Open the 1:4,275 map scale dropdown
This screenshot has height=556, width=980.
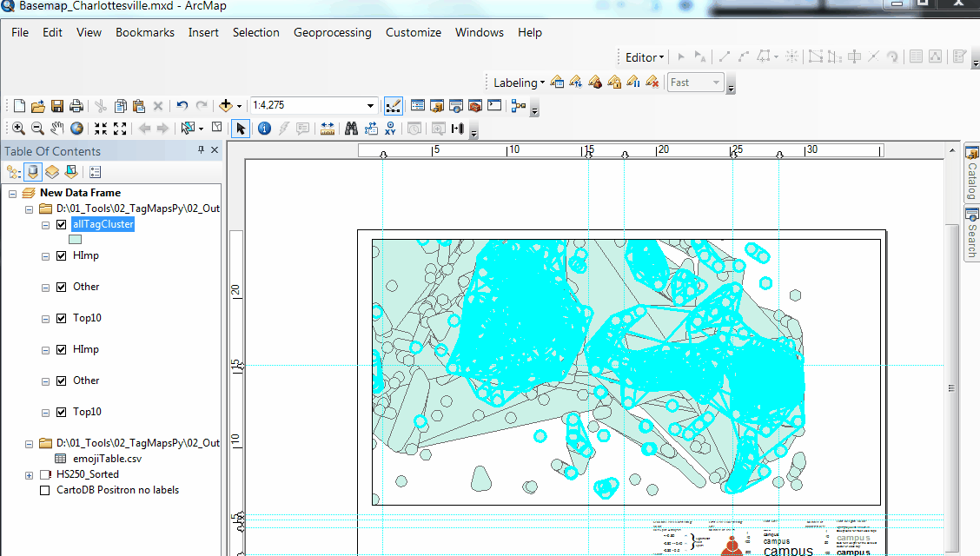(x=370, y=104)
